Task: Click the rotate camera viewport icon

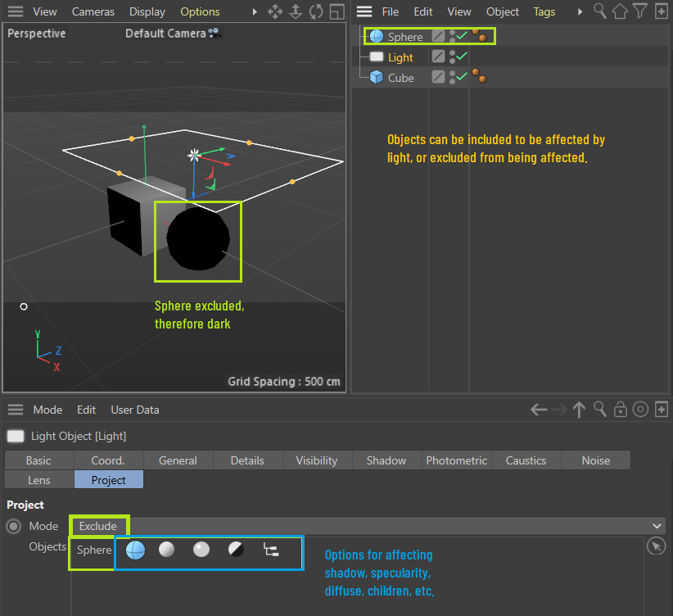Action: (316, 11)
